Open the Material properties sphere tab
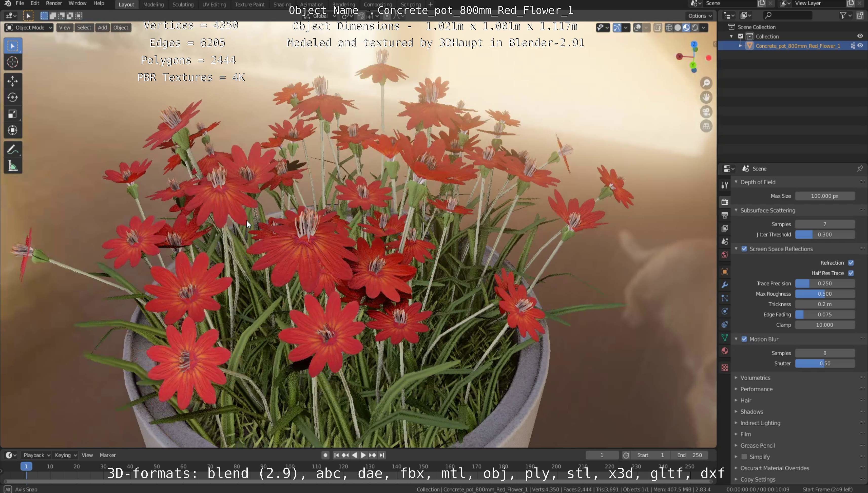 tap(724, 351)
